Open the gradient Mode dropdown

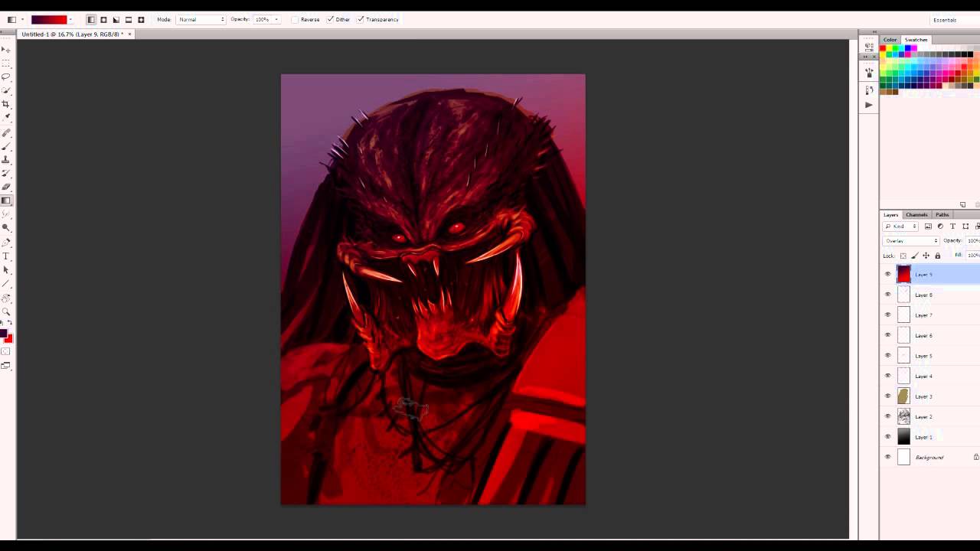tap(201, 19)
